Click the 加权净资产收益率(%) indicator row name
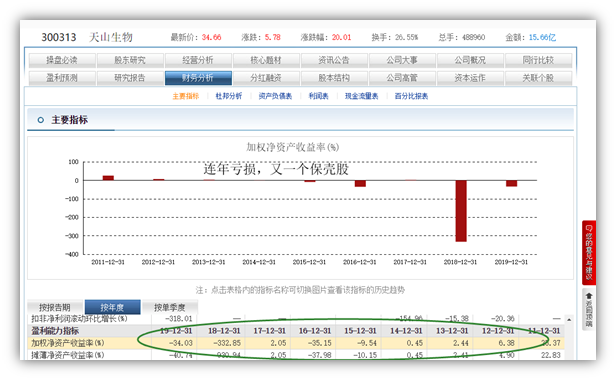The width and height of the screenshot is (616, 380). click(68, 343)
